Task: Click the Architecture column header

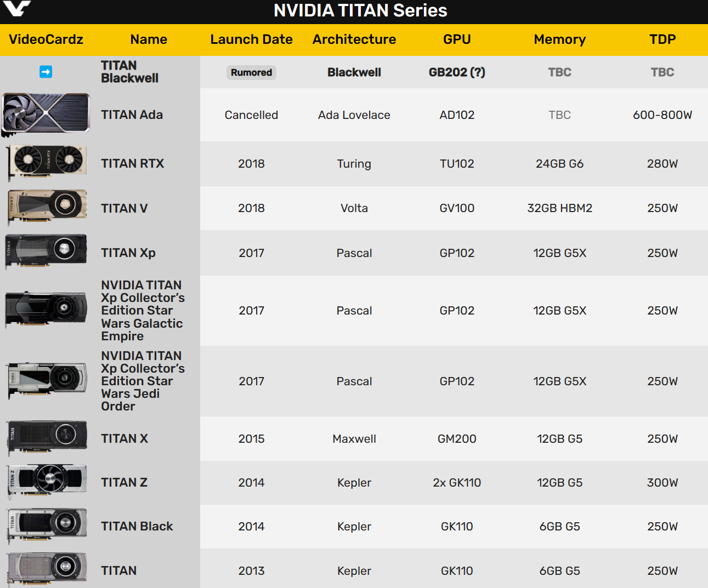Action: (x=354, y=39)
